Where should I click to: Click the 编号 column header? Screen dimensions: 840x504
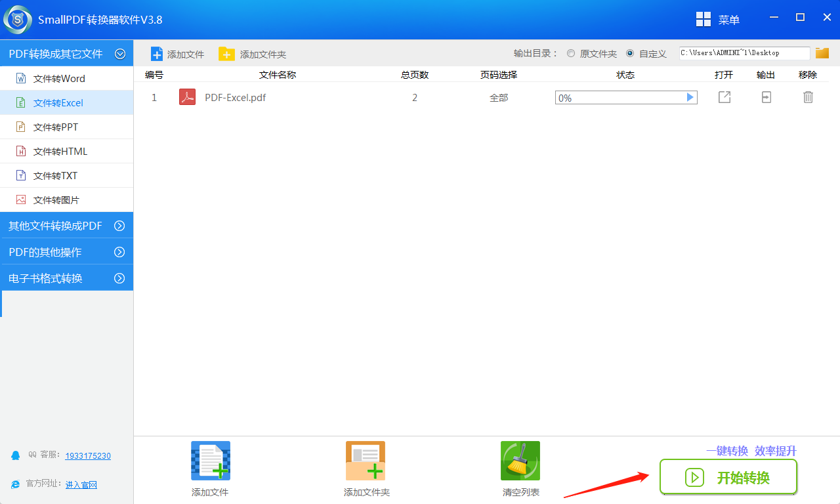pos(154,75)
